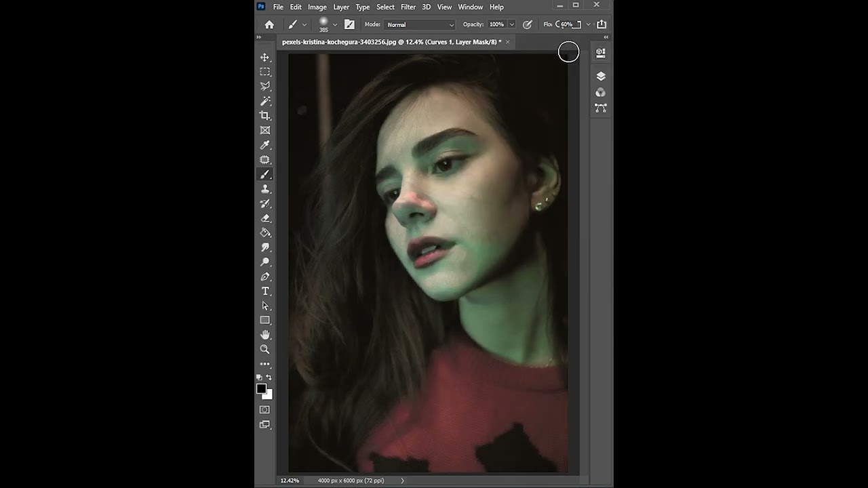The image size is (868, 488).
Task: Select the Rectangular Marquee tool
Action: click(265, 72)
